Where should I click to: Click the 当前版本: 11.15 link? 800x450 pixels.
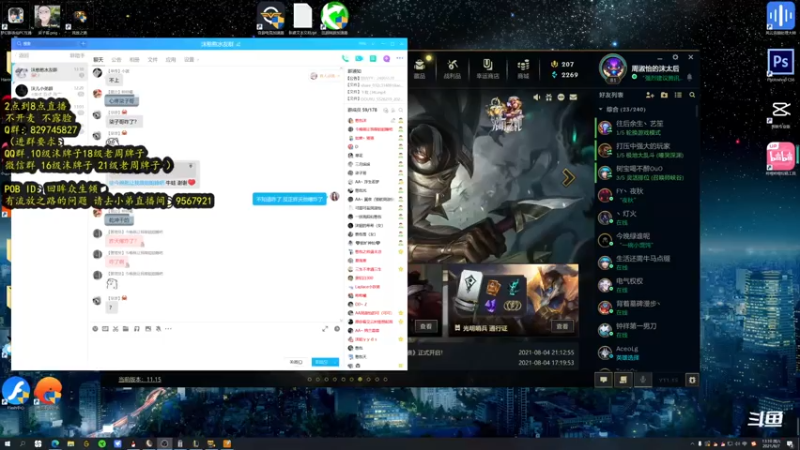tap(140, 379)
